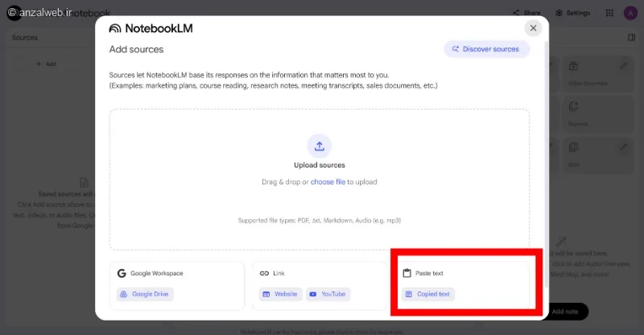Click edit pencil on Video Overview card
The width and height of the screenshot is (644, 335).
[x=623, y=66]
